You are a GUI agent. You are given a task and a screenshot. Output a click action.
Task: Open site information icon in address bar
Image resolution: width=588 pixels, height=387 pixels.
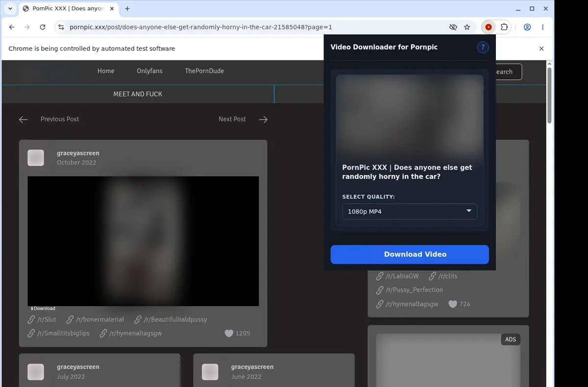[61, 27]
